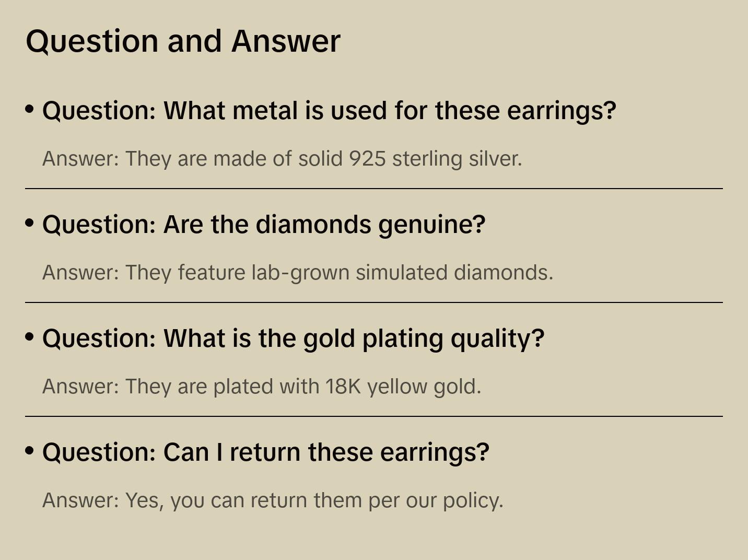The width and height of the screenshot is (748, 560).
Task: Click the number "925" in the first answer
Action: pyautogui.click(x=367, y=159)
